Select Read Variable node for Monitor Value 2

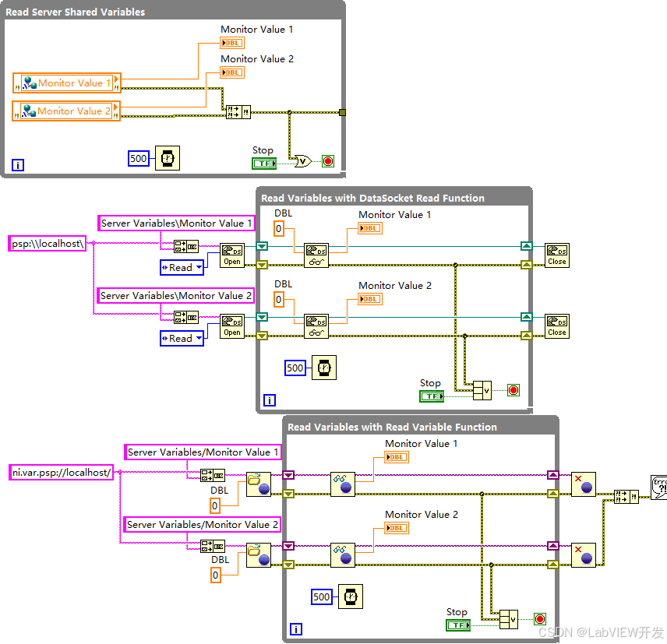pos(342,555)
